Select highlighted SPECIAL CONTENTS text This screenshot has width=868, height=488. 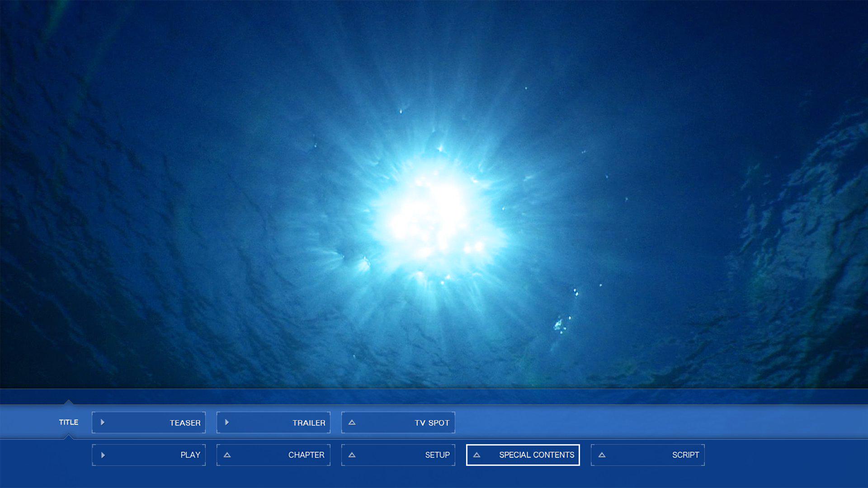(537, 455)
